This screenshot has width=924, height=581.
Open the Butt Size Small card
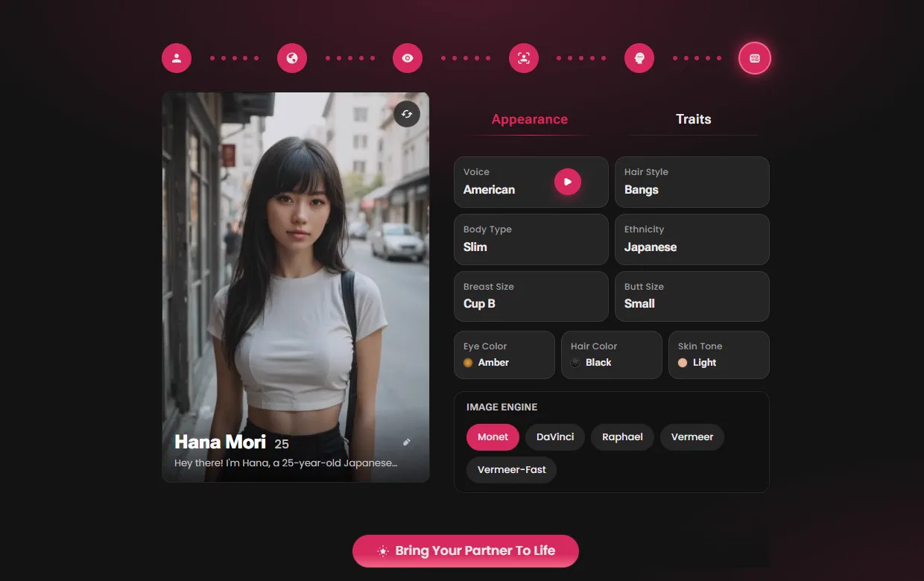tap(692, 296)
